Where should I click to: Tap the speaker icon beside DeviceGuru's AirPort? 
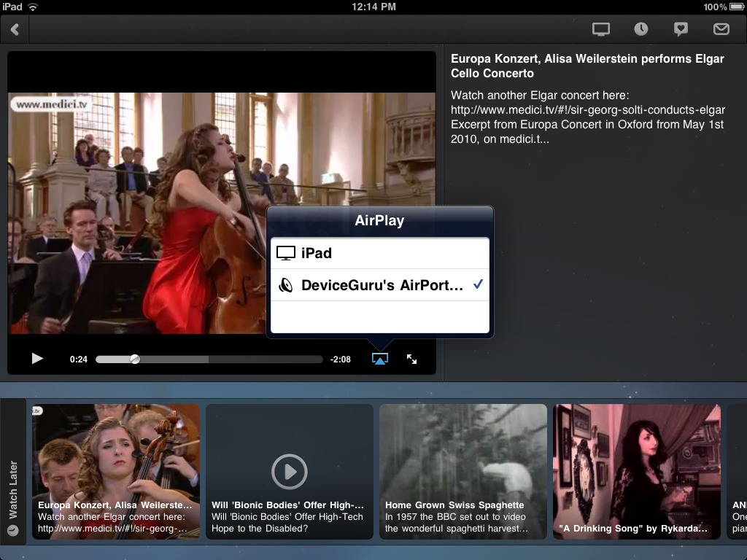tap(285, 285)
